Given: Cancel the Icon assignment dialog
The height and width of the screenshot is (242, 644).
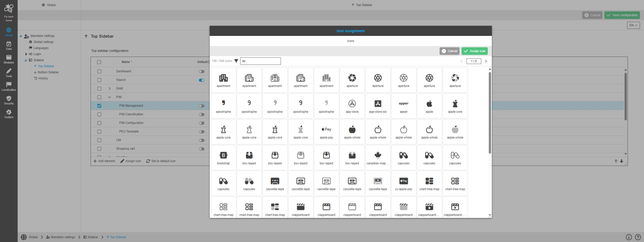Looking at the screenshot, I should point(449,51).
